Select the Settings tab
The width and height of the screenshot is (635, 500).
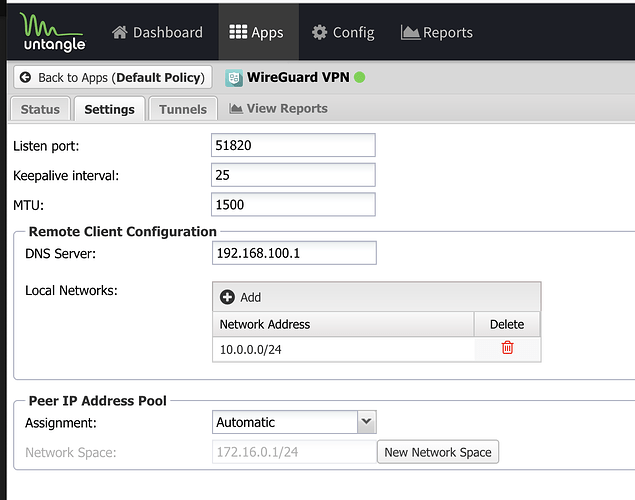(x=109, y=109)
